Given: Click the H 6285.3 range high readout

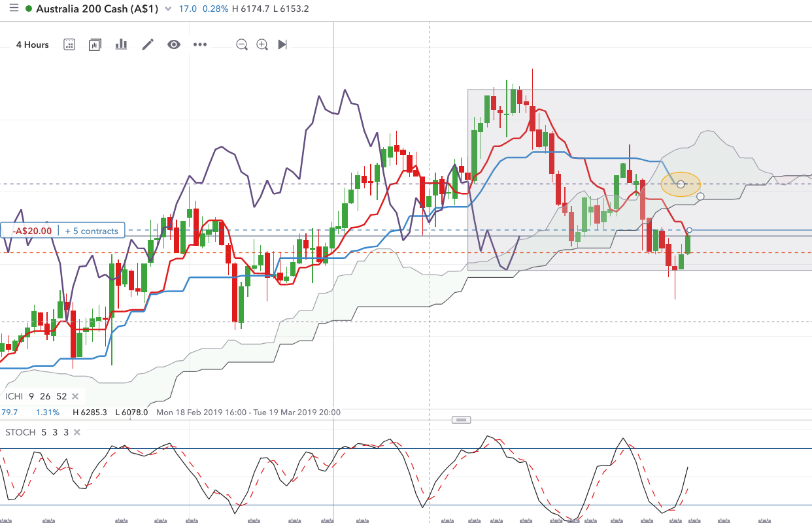Looking at the screenshot, I should point(90,413).
